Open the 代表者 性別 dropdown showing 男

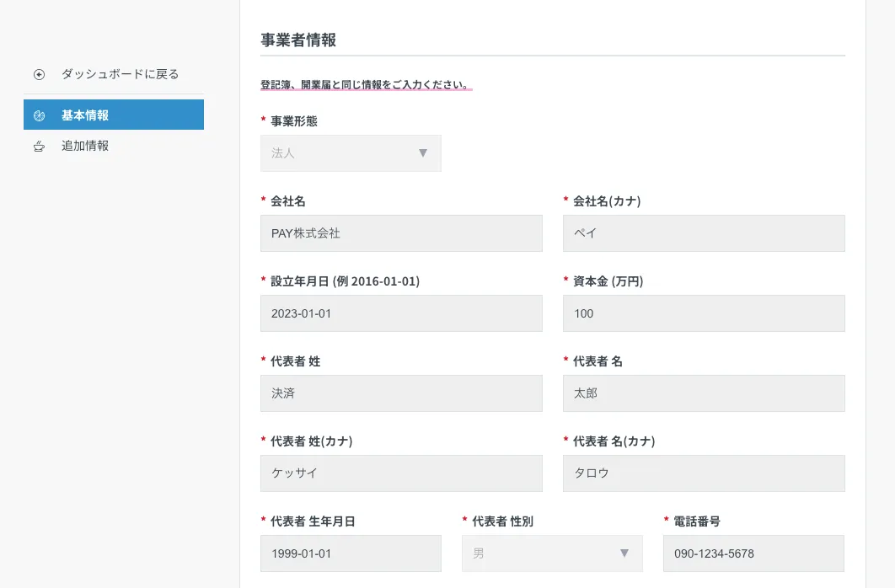(x=552, y=553)
